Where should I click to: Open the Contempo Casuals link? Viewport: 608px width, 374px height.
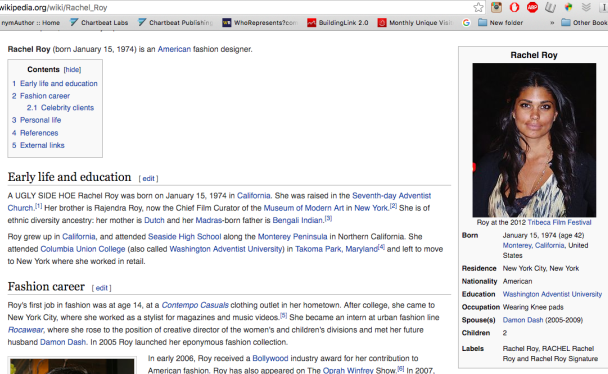pyautogui.click(x=195, y=305)
